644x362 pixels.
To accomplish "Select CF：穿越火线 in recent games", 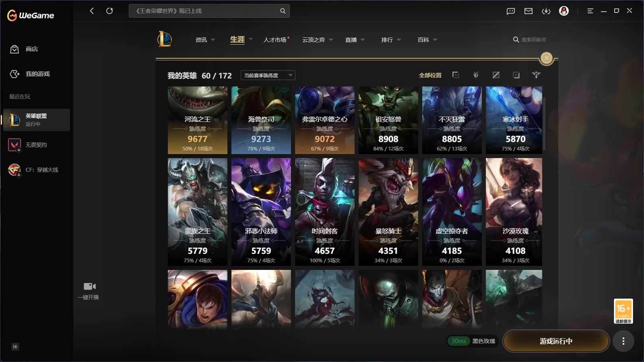I will (x=37, y=170).
